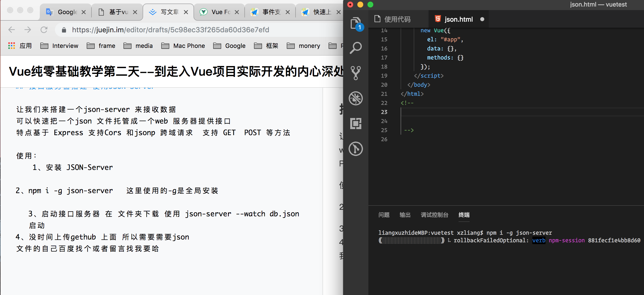Open the Source Control branch icon
The height and width of the screenshot is (295, 644).
coord(356,73)
